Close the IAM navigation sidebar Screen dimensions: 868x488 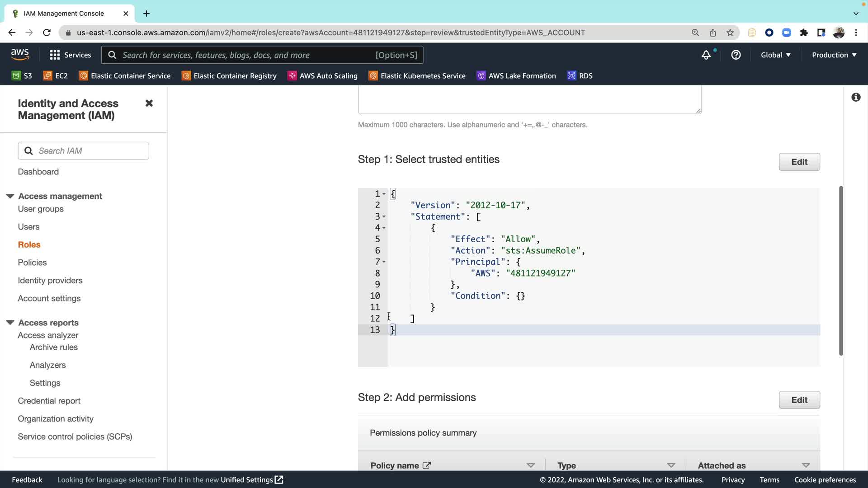pos(149,103)
